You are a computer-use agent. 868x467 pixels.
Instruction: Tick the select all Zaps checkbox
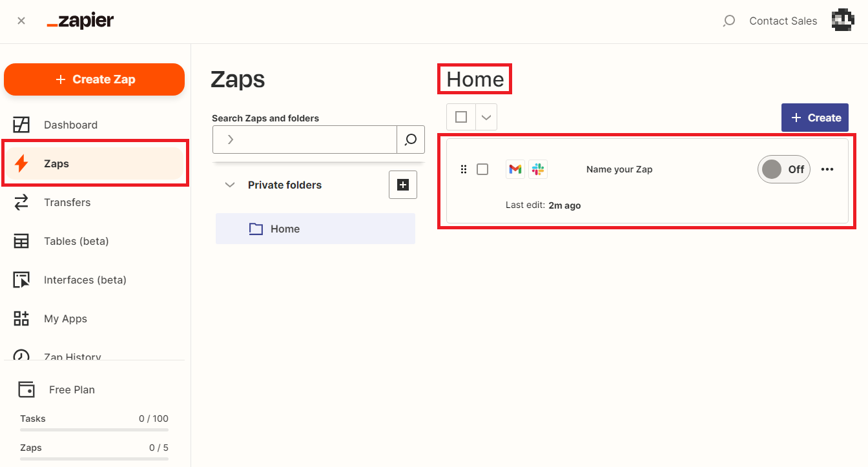(461, 117)
